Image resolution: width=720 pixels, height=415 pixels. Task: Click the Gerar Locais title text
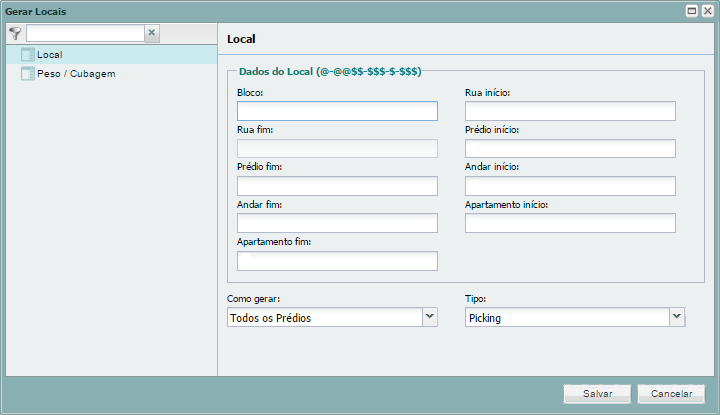tap(36, 11)
